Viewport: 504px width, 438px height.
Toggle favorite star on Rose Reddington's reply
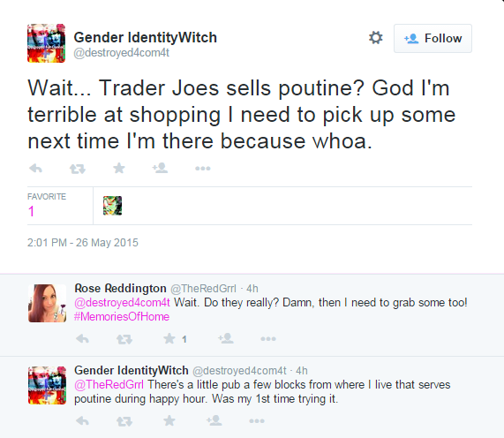(x=169, y=338)
